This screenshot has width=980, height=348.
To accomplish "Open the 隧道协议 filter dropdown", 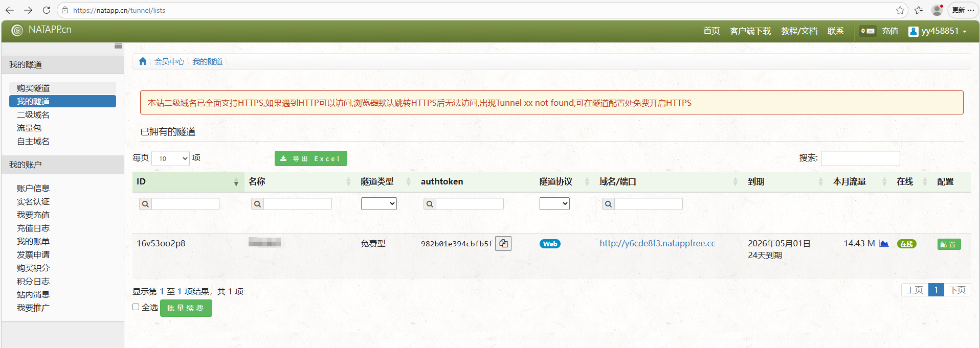I will coord(554,203).
